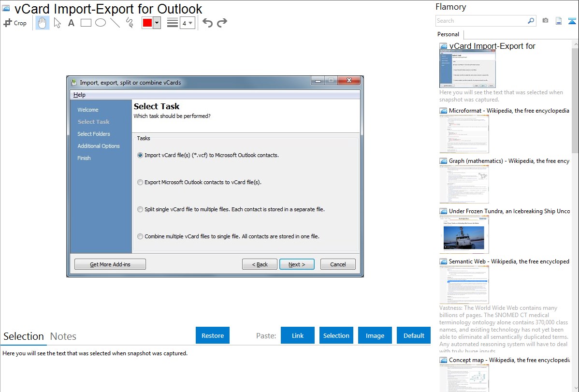
Task: Click the Concept map Wikipedia title
Action: pyautogui.click(x=509, y=360)
